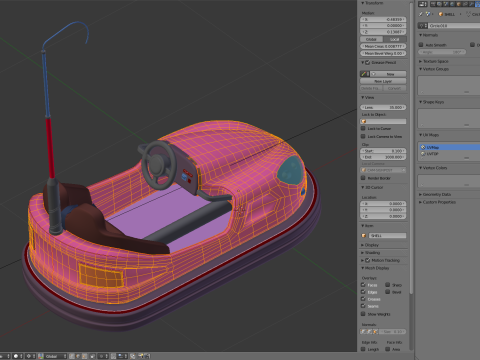Viewport: 480px width, 360px height.
Task: Collapse the 3D Cursor panel
Action: tap(363, 187)
